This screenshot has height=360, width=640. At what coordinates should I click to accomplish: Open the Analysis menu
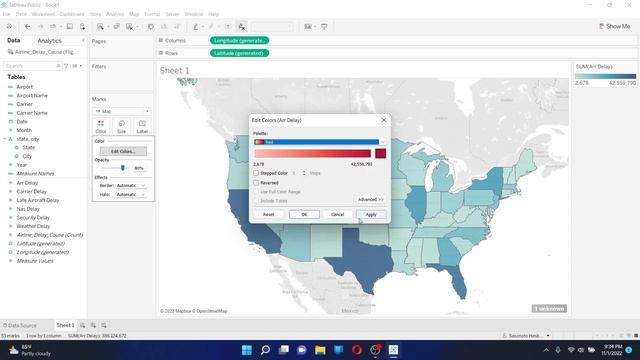(x=115, y=14)
